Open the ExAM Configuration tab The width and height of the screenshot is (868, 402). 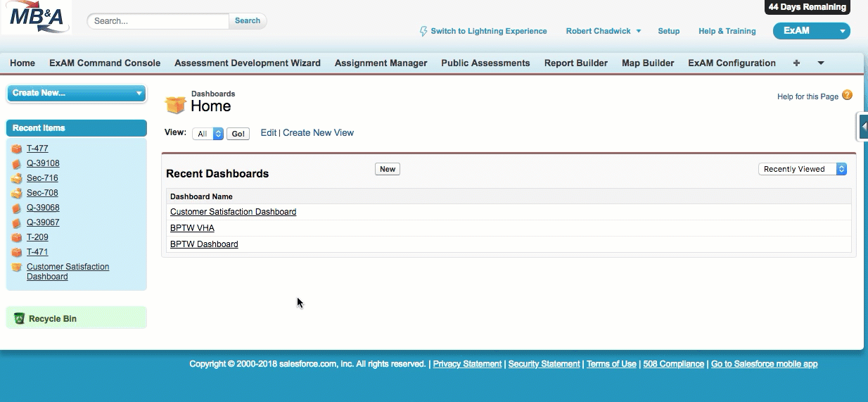732,63
